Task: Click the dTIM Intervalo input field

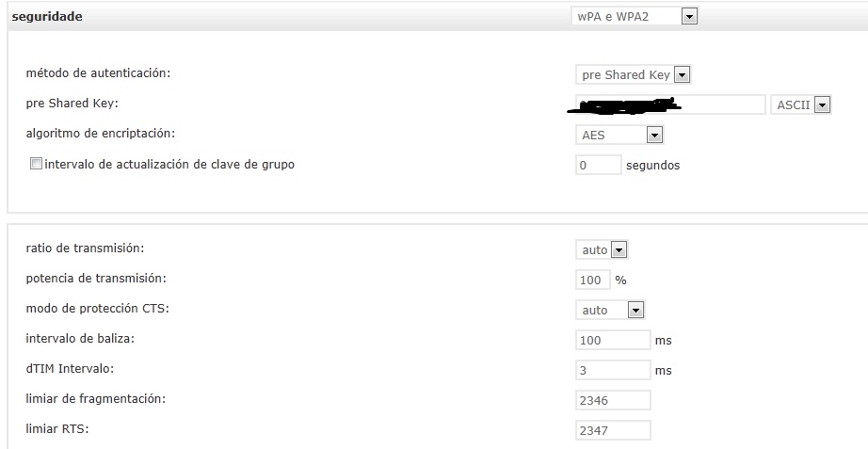Action: [613, 370]
